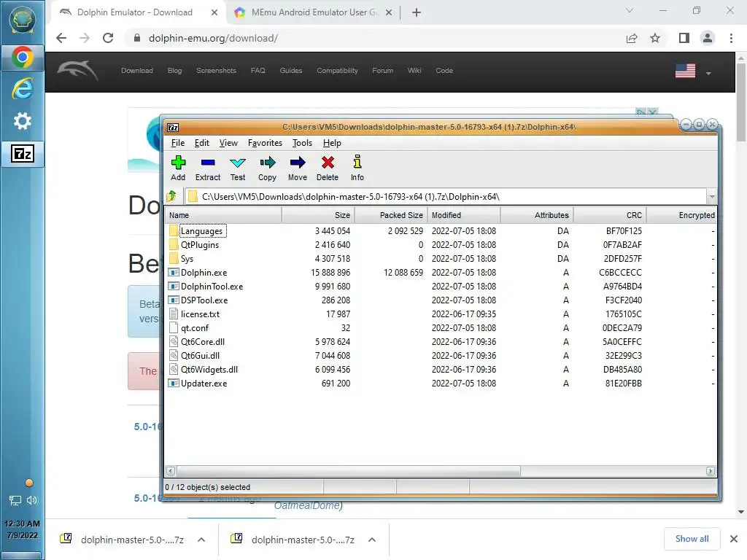Screen dimensions: 747x560
Task: Open the Edit menu
Action: pyautogui.click(x=201, y=143)
